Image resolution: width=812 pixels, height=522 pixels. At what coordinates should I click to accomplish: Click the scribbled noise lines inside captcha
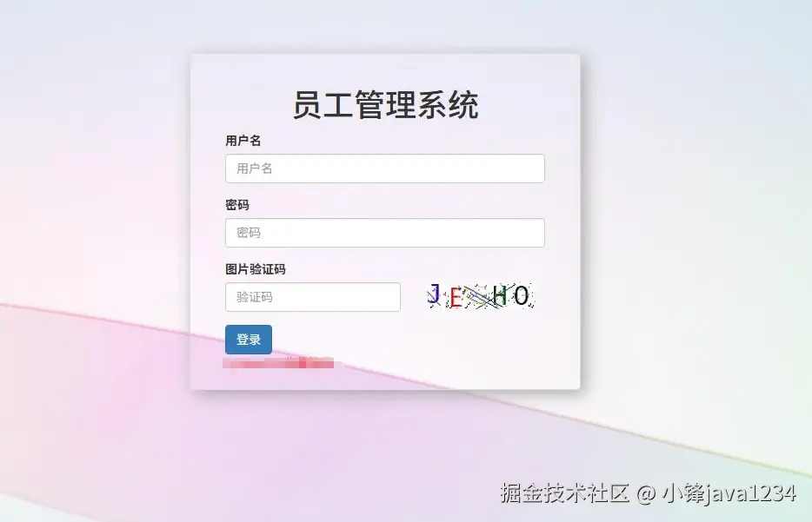[478, 297]
